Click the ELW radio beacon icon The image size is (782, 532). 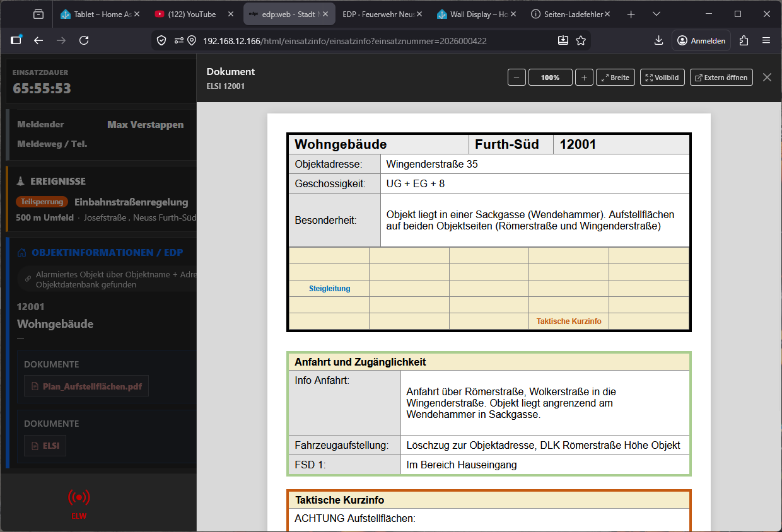79,497
